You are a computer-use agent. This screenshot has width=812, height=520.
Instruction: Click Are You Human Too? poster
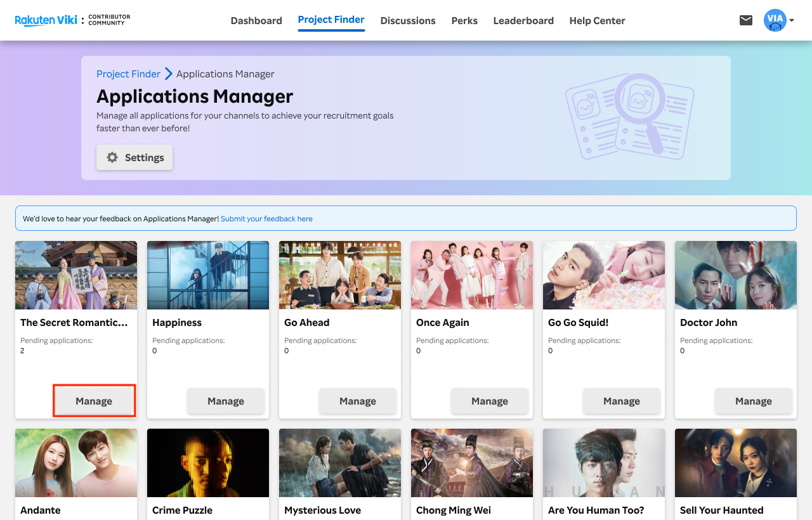point(604,463)
